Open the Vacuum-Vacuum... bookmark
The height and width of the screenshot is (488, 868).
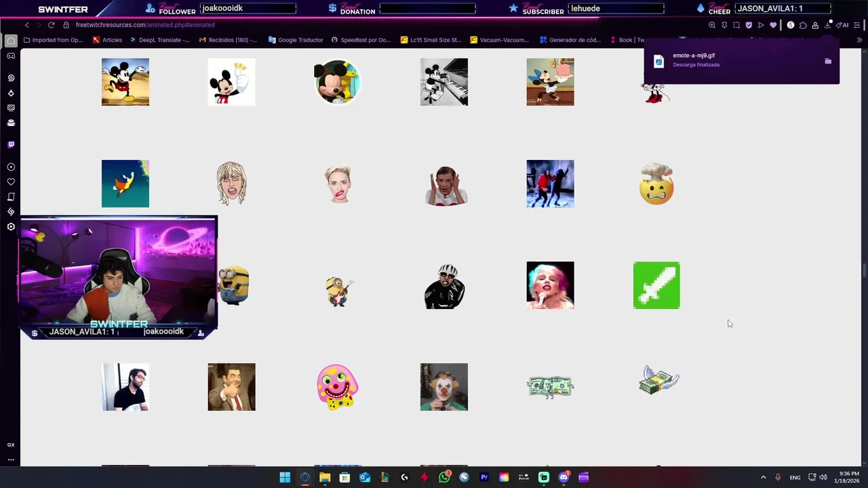pyautogui.click(x=499, y=40)
